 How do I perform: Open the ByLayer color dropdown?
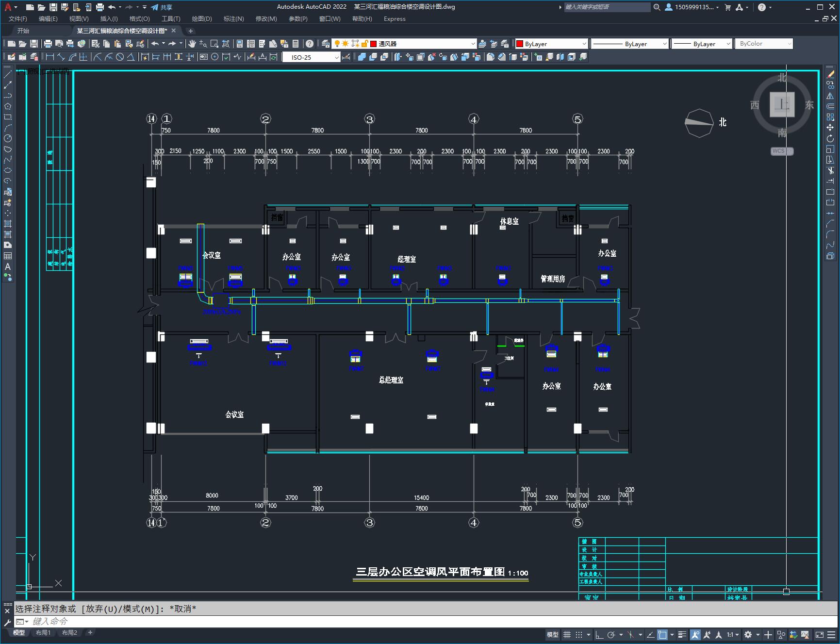point(551,44)
